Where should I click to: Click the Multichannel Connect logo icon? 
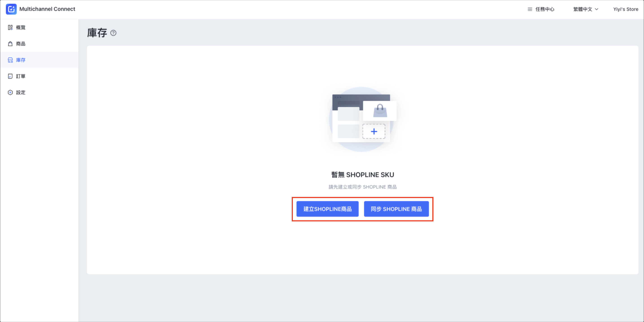(x=11, y=9)
